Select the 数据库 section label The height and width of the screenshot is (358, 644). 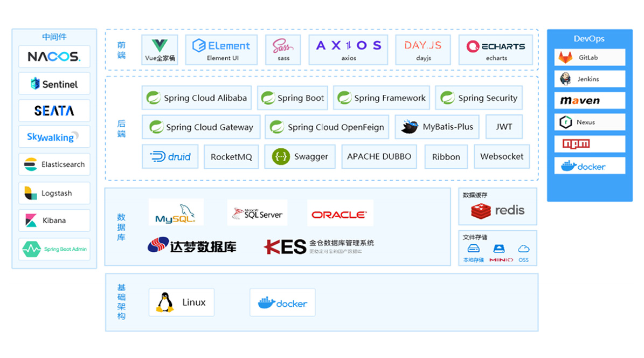(x=121, y=228)
